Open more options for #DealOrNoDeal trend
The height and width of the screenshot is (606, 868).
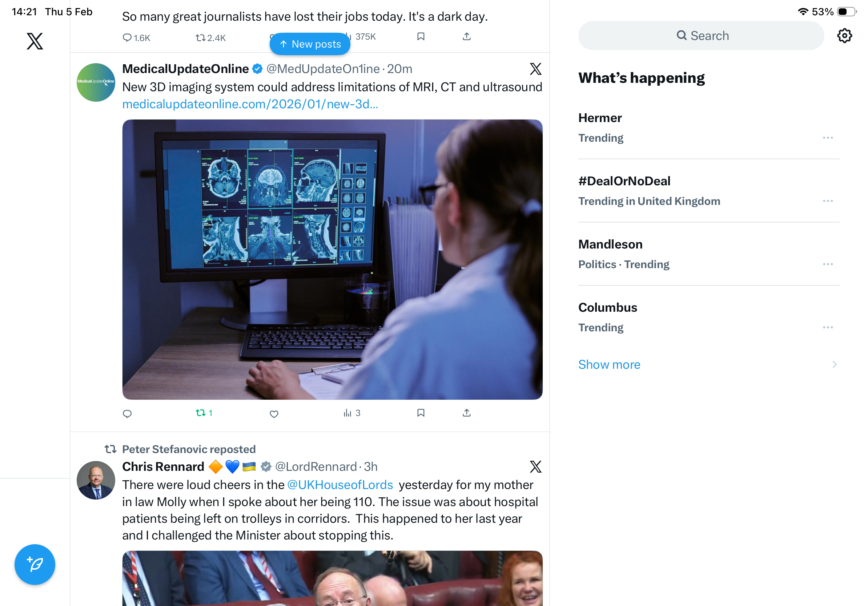point(828,201)
